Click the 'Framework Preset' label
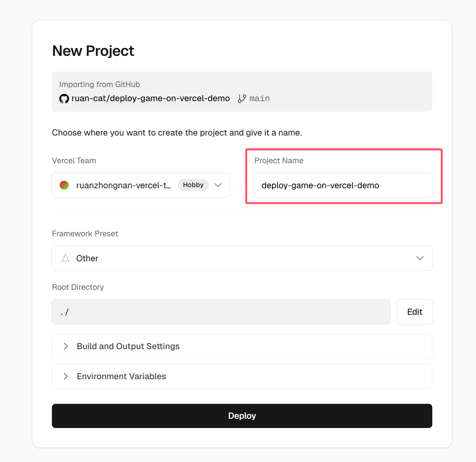The height and width of the screenshot is (462, 476). tap(85, 234)
